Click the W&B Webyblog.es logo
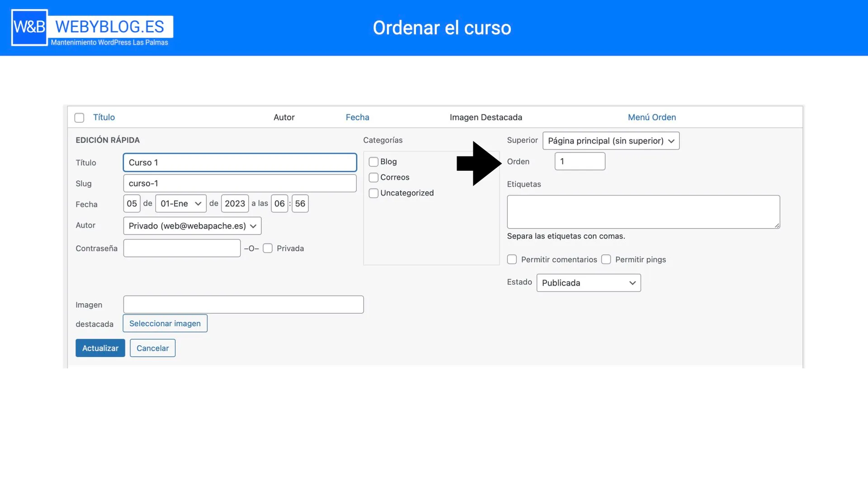This screenshot has width=868, height=488. pyautogui.click(x=92, y=28)
